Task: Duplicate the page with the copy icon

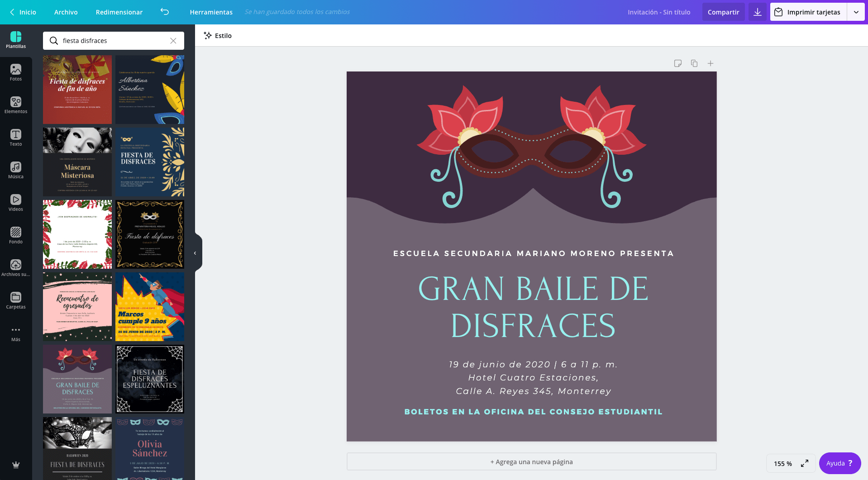Action: (694, 63)
